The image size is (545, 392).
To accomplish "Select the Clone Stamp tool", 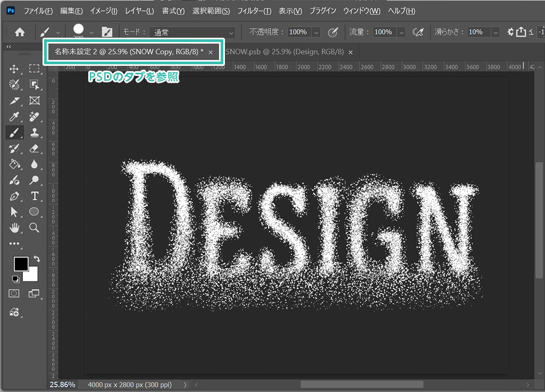I will [35, 132].
